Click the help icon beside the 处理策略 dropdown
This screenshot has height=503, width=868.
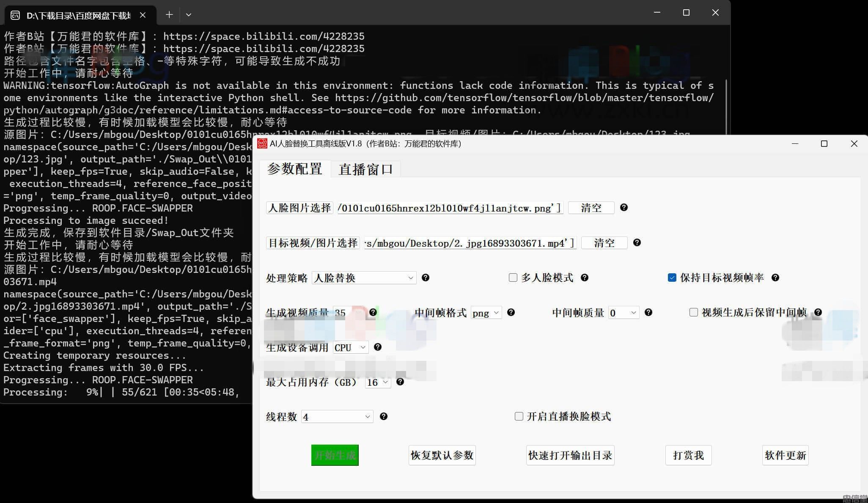coord(426,278)
